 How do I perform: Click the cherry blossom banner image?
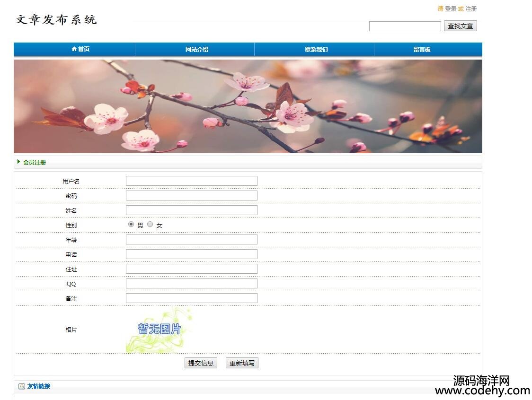point(248,106)
